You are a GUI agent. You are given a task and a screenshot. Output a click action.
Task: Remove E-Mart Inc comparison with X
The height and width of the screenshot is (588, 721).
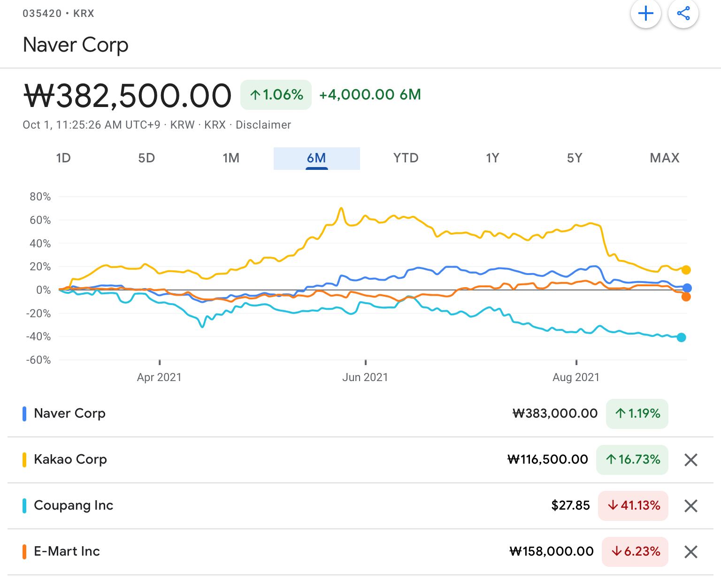(691, 552)
